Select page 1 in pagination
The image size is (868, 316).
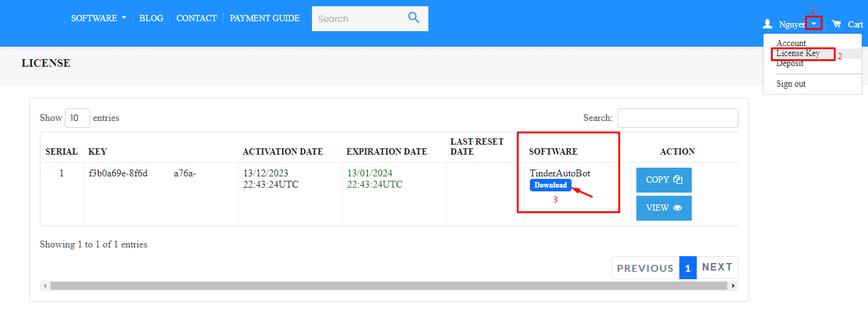point(688,267)
